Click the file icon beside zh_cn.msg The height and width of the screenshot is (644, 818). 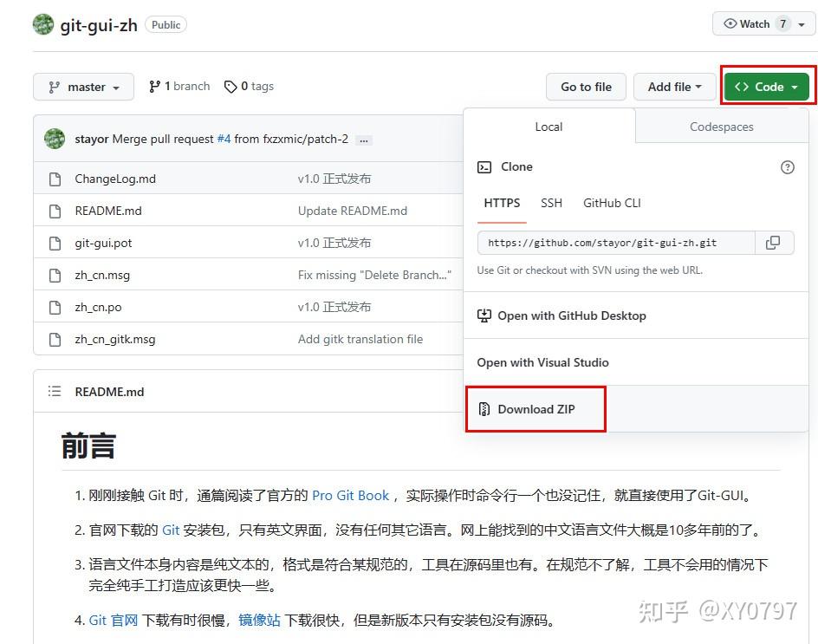click(55, 275)
